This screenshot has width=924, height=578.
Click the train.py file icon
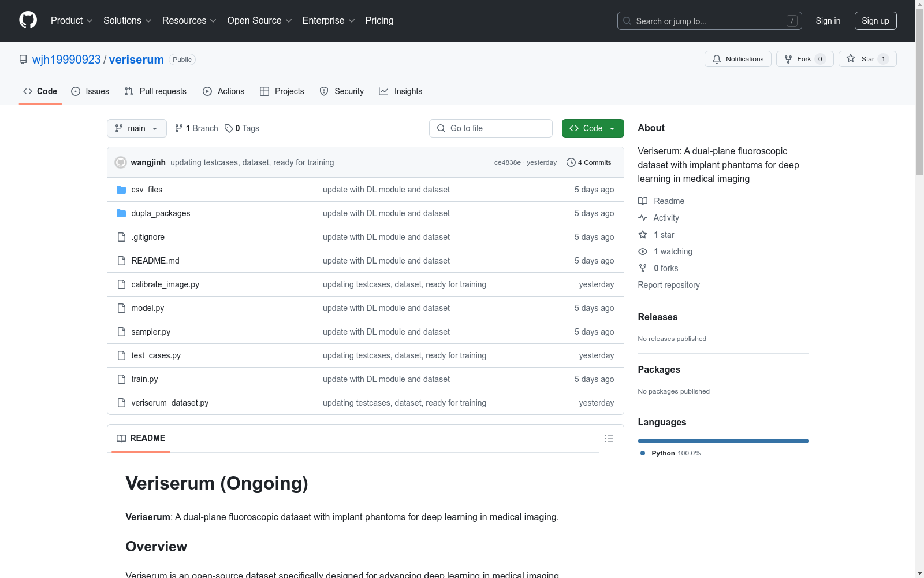coord(121,379)
